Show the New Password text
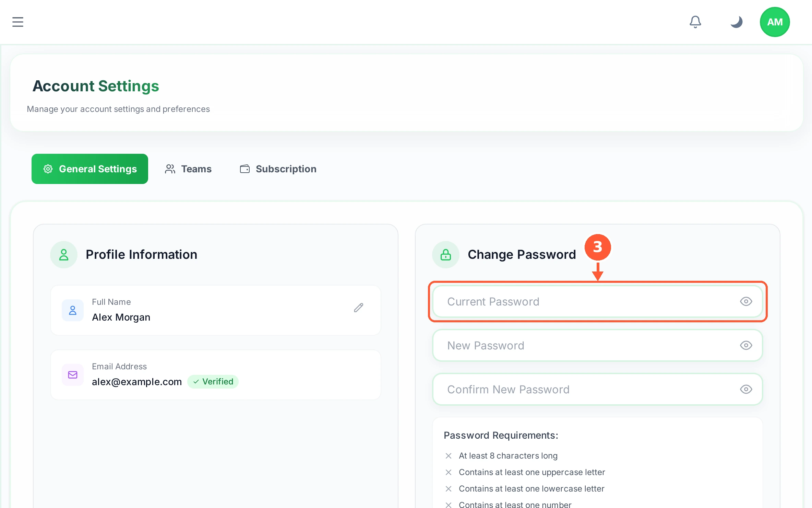Viewport: 812px width, 508px height. pyautogui.click(x=746, y=345)
